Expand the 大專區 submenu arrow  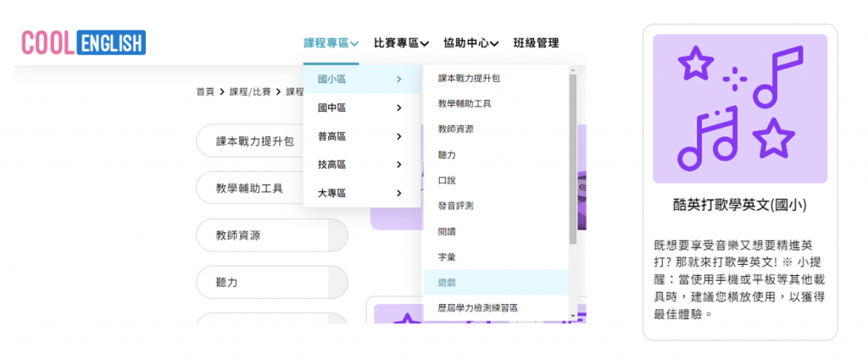pyautogui.click(x=399, y=193)
